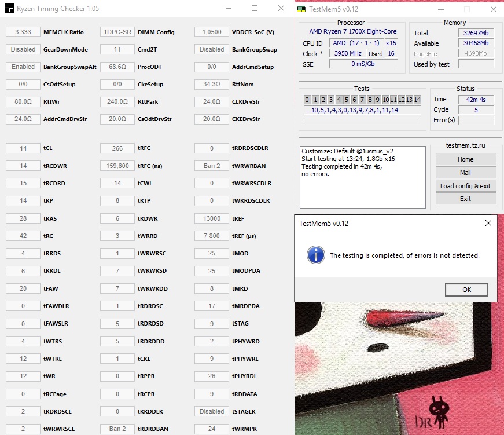
Task: Click the TestMem5 memory chip title icon
Action: (x=301, y=9)
